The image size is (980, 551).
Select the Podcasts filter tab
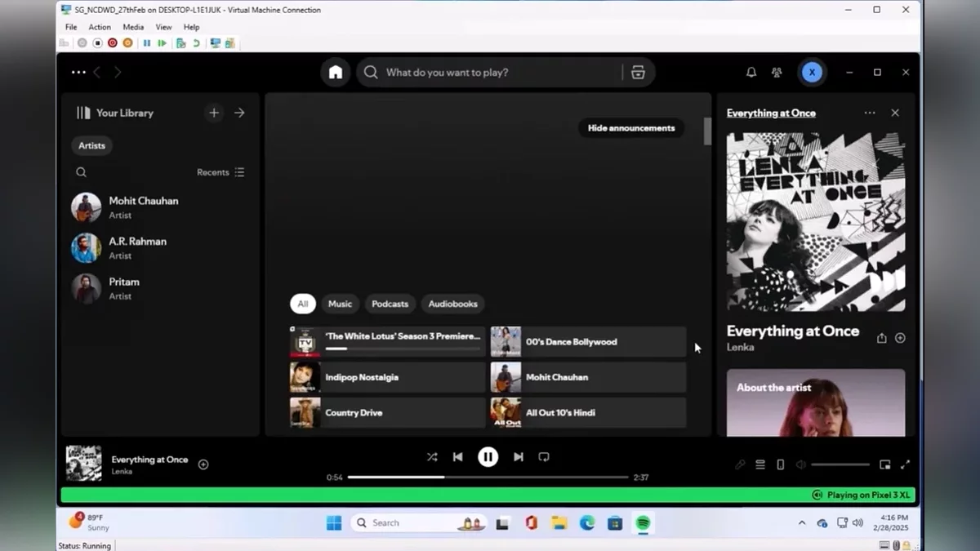click(x=390, y=304)
